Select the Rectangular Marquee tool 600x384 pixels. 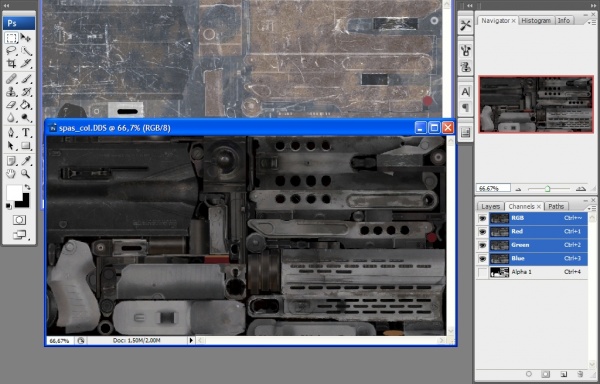(11, 37)
